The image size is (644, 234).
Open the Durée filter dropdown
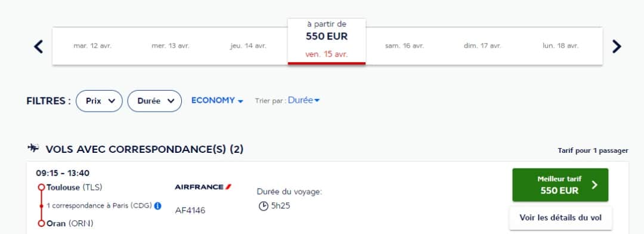click(154, 101)
